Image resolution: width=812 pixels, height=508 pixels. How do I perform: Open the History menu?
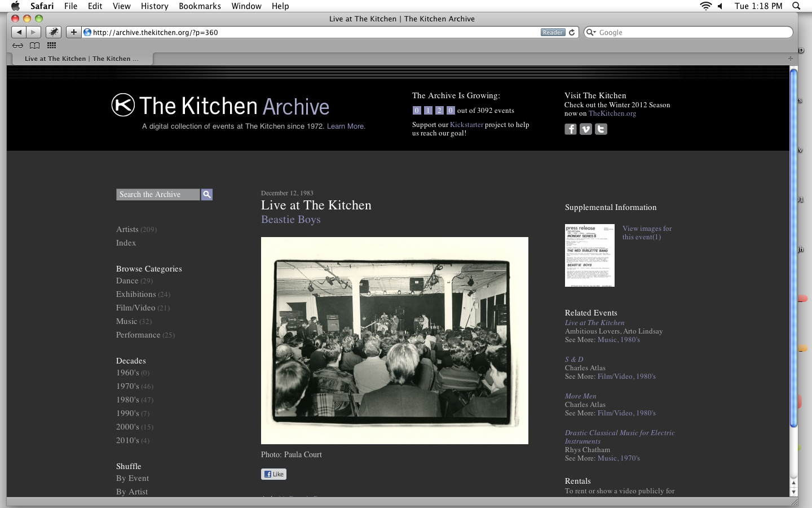pos(155,6)
